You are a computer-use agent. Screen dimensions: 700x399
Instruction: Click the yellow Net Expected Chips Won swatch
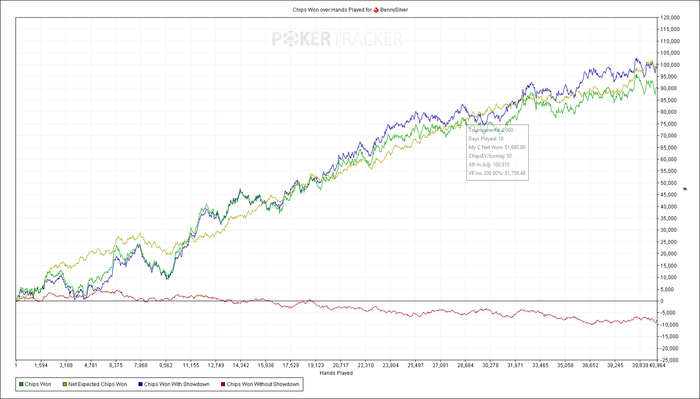click(x=64, y=384)
